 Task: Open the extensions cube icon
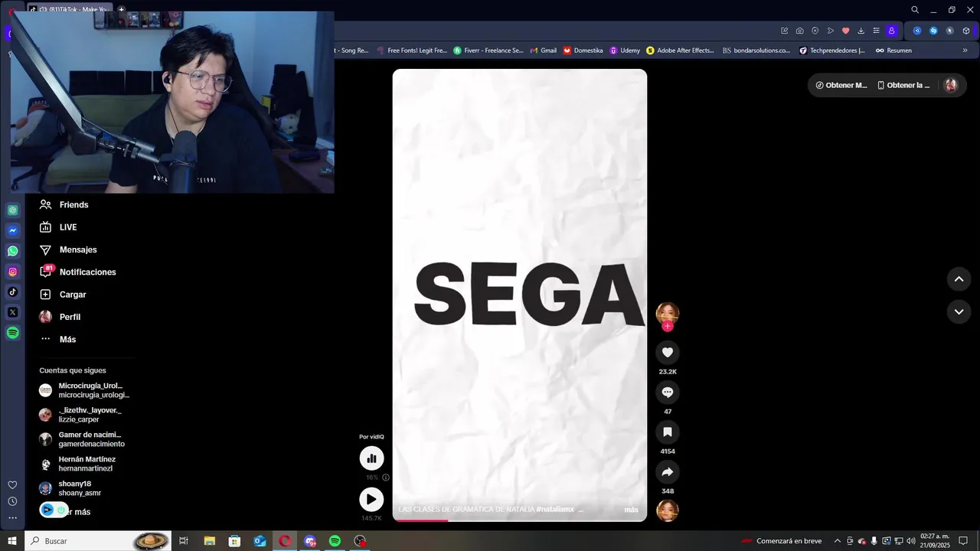966,31
